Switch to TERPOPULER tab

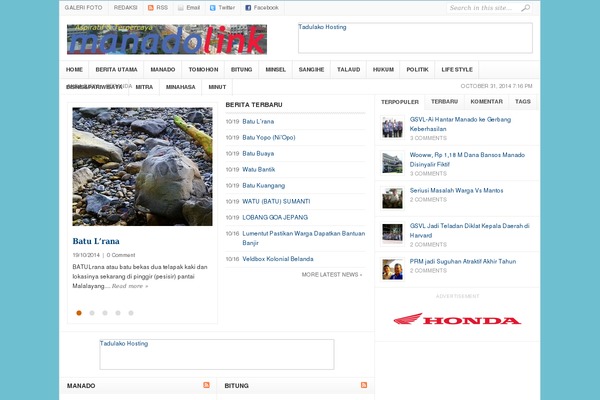(x=400, y=102)
